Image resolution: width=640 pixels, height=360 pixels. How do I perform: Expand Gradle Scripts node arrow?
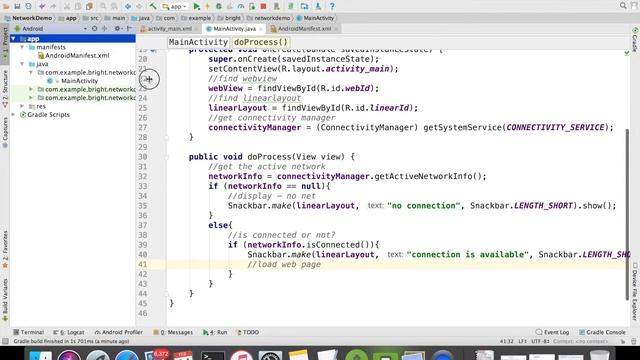tap(13, 115)
